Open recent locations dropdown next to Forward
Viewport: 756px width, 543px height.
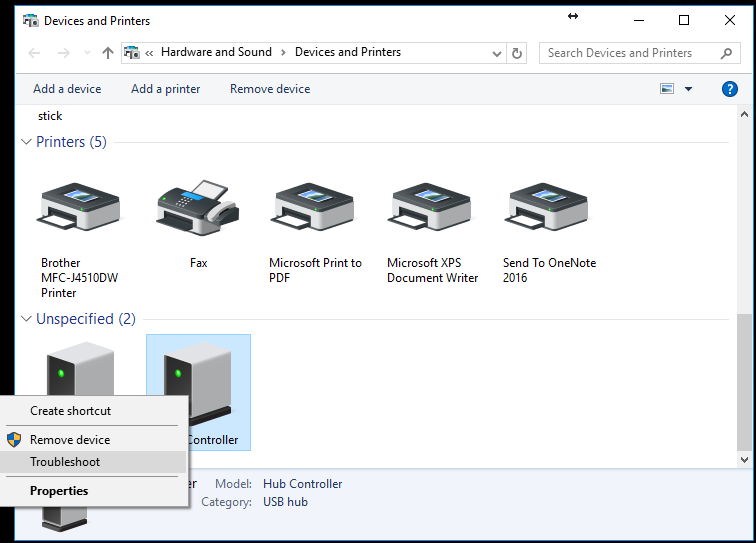87,53
